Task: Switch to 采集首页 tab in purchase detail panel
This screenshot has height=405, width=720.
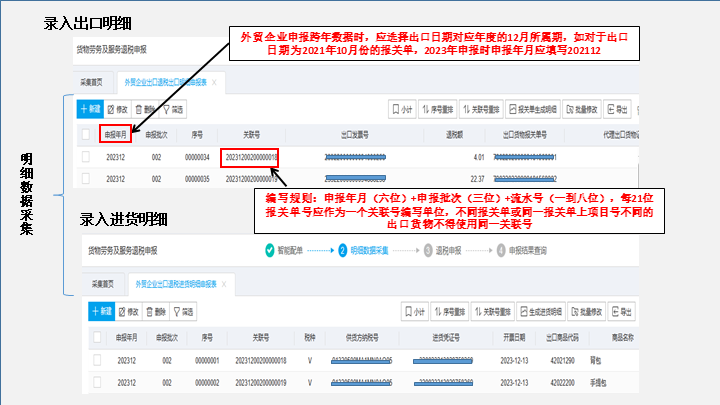Action: tap(102, 284)
